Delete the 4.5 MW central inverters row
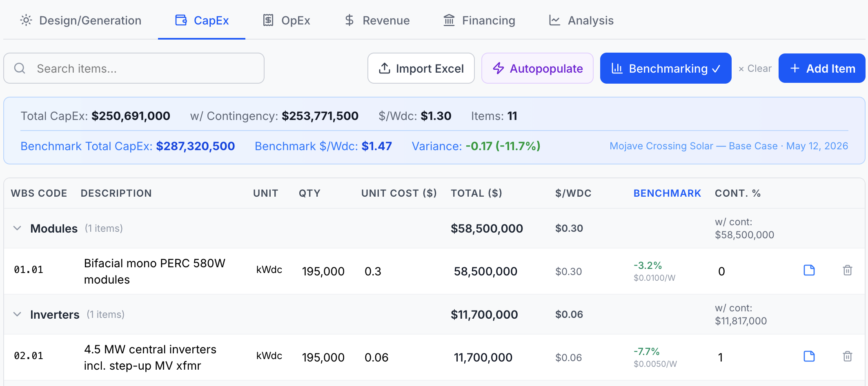Screen dimensions: 868x386 tap(848, 356)
